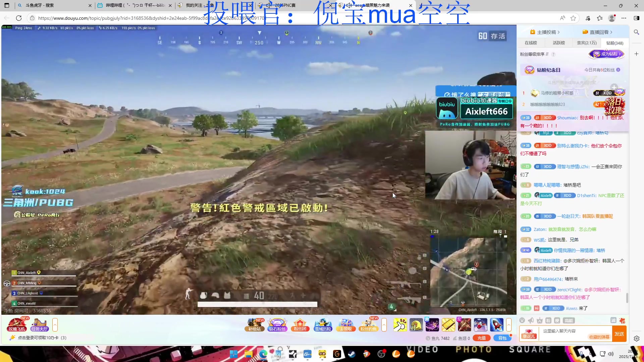Viewport: 644px width, 362px height.
Task: Switch to the 在线榜 tab
Action: click(531, 43)
